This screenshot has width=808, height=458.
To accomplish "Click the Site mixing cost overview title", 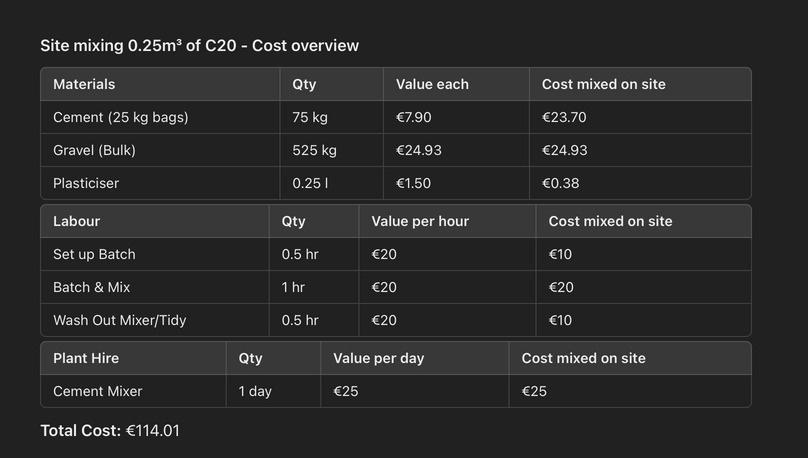I will (199, 46).
